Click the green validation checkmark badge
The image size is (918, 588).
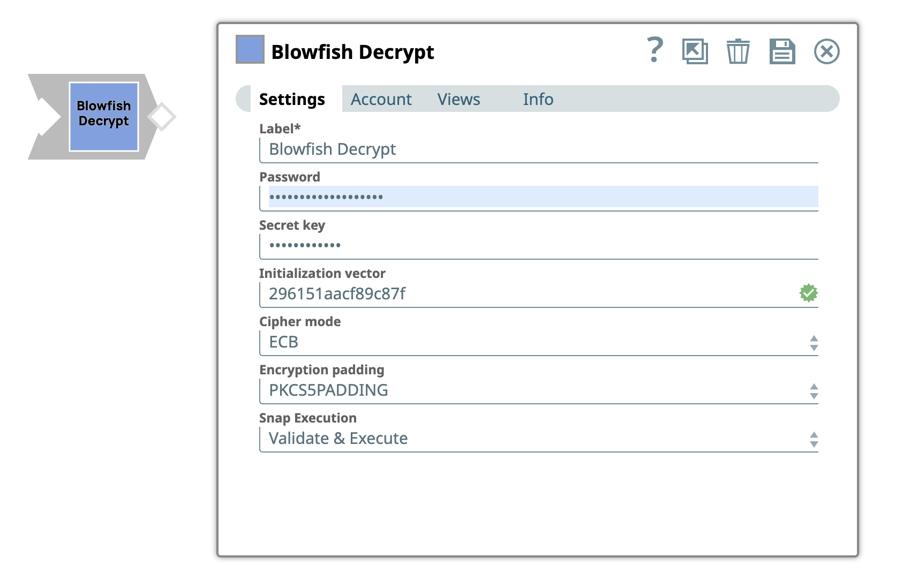[808, 293]
